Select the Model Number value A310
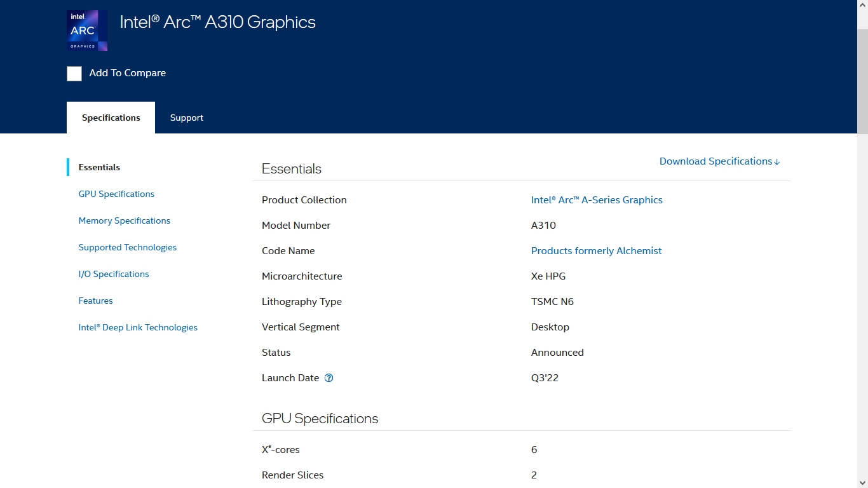This screenshot has height=488, width=868. point(543,225)
